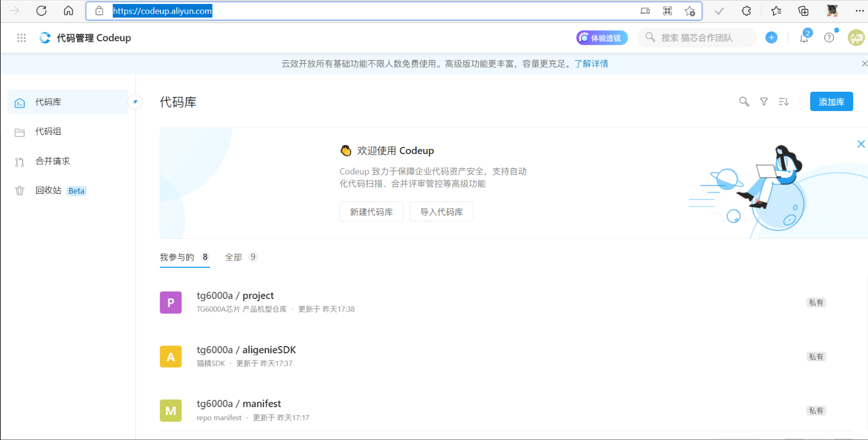Open the tg6000a / aligenieSDK repository
868x440 pixels.
[x=246, y=349]
